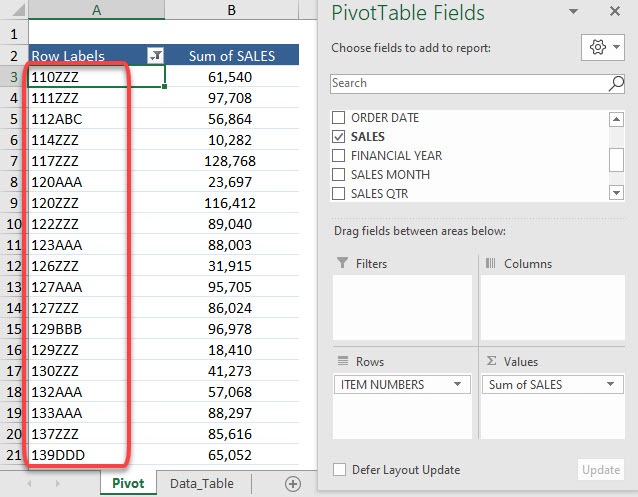Select cell with 139DDD
Viewport: 638px width, 497px height.
(x=96, y=455)
